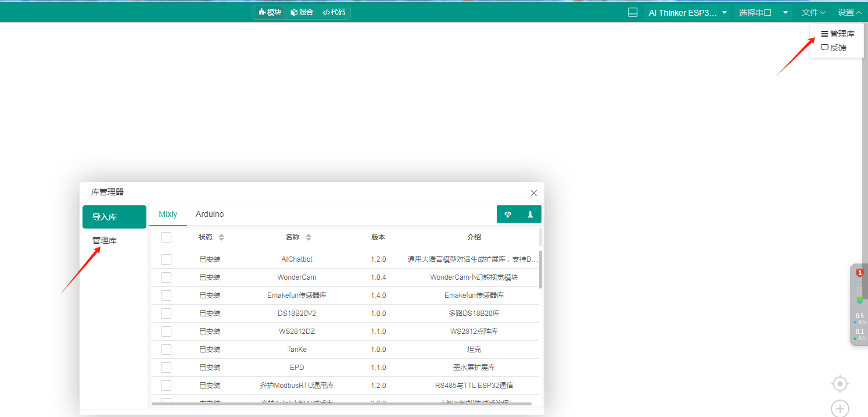The height and width of the screenshot is (417, 868).
Task: Switch to the Arduino tab
Action: pos(209,214)
